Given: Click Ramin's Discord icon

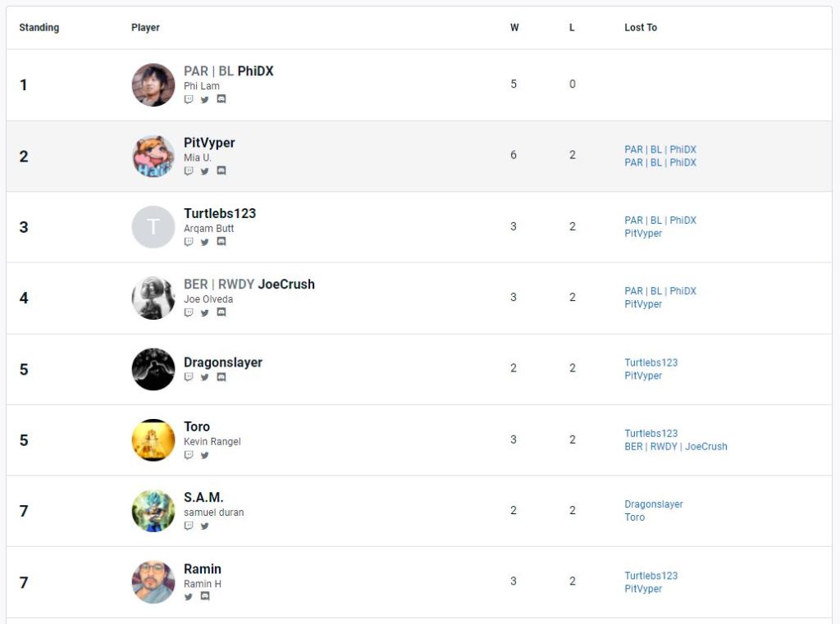Looking at the screenshot, I should [205, 597].
